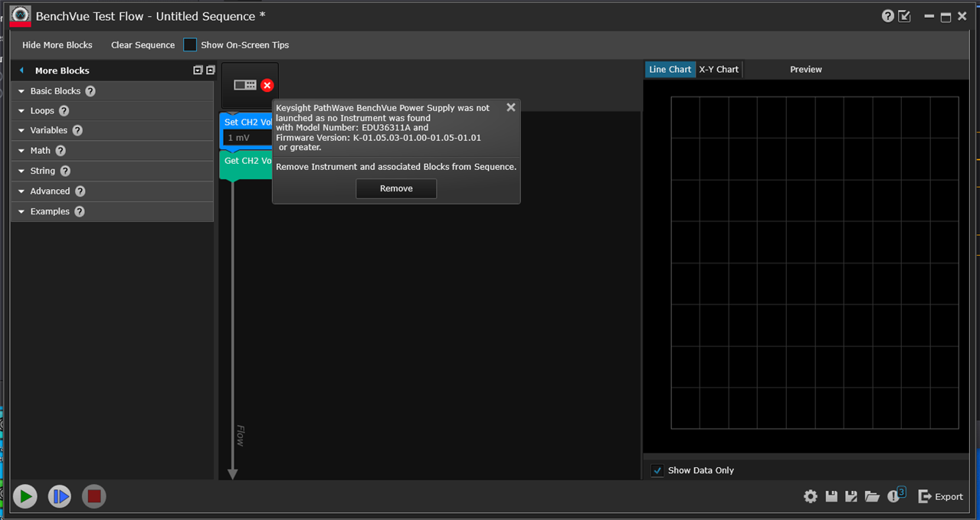The image size is (980, 520).
Task: Switch to the X-Y Chart tab
Action: click(x=719, y=69)
